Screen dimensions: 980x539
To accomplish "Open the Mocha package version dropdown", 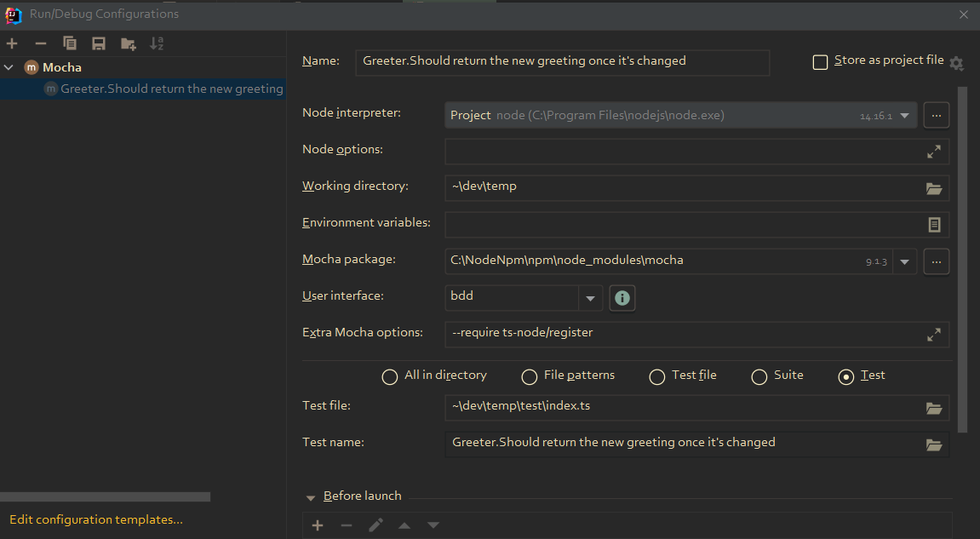I will (904, 261).
